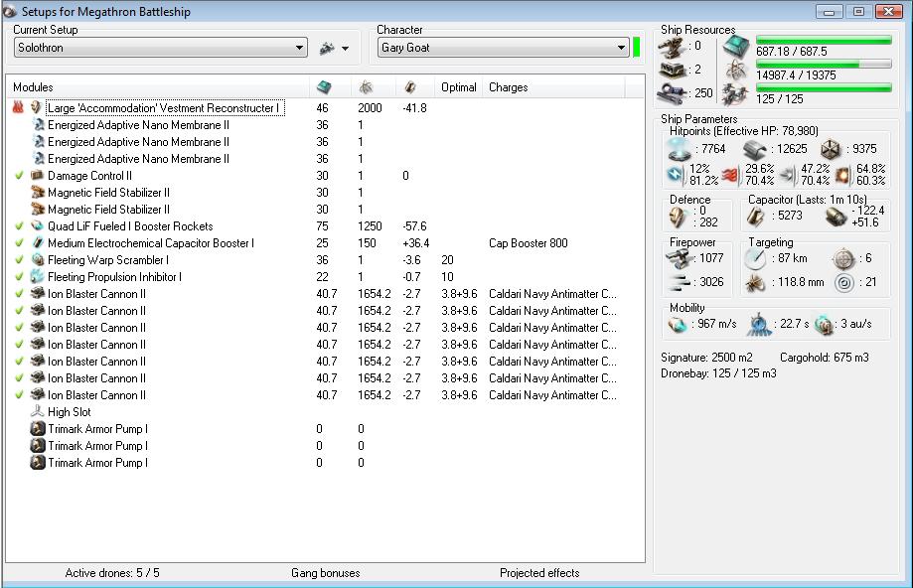The width and height of the screenshot is (913, 588).
Task: Click the turret hardpoints icon in Ship Resources
Action: 672,46
